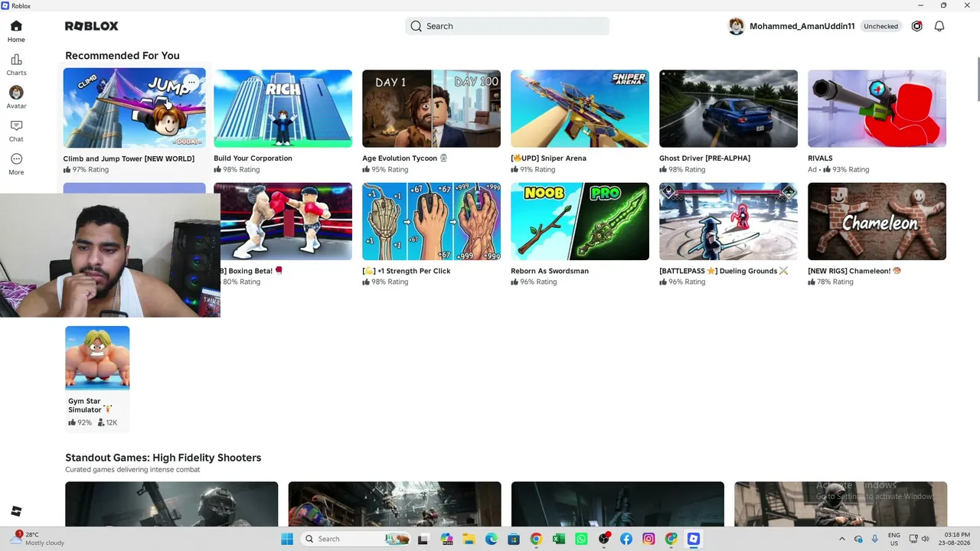Open the Avatar editor from sidebar

click(16, 97)
